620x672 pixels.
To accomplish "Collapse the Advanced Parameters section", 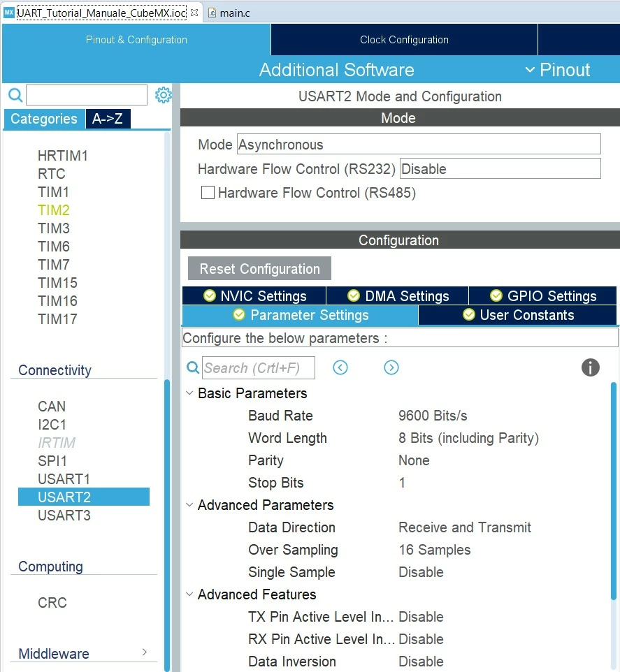I will tap(189, 504).
